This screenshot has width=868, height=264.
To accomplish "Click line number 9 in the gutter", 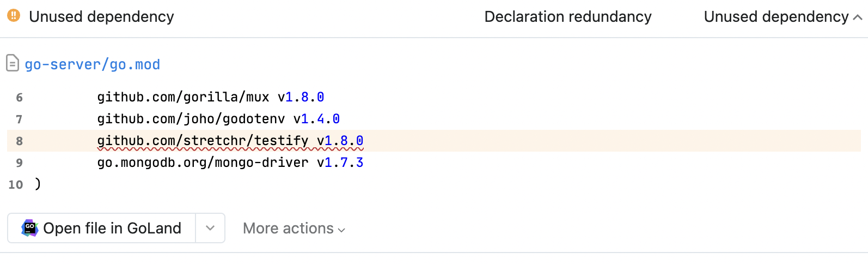I will pos(20,163).
